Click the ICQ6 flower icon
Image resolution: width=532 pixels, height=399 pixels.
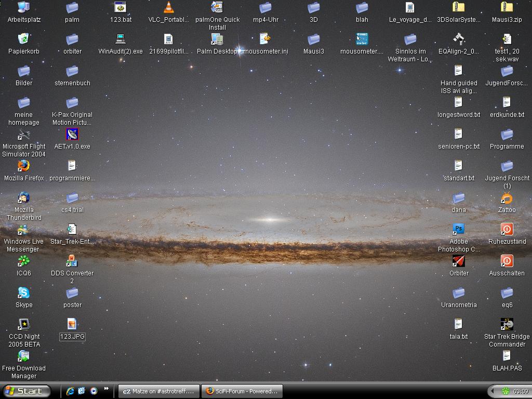[x=23, y=261]
